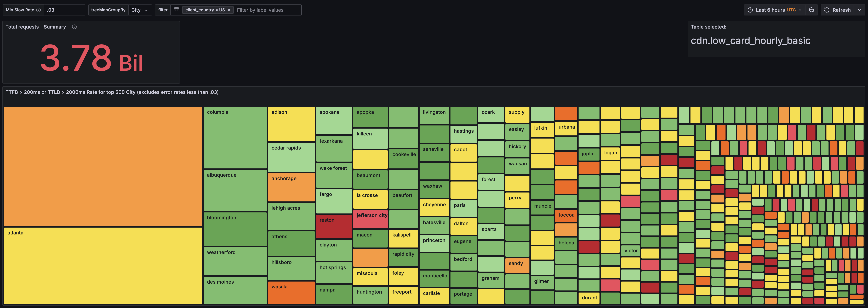Image resolution: width=868 pixels, height=308 pixels.
Task: Select the la crosse treemap tile
Action: (x=370, y=199)
